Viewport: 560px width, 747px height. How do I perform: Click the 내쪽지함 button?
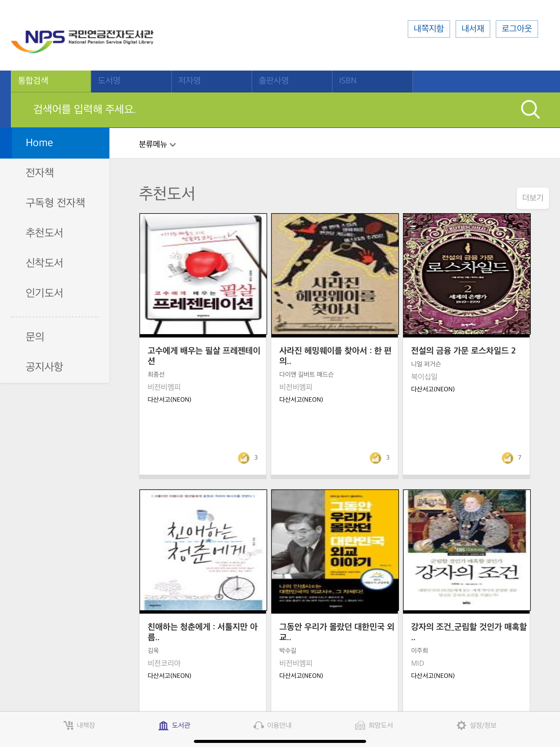[428, 29]
